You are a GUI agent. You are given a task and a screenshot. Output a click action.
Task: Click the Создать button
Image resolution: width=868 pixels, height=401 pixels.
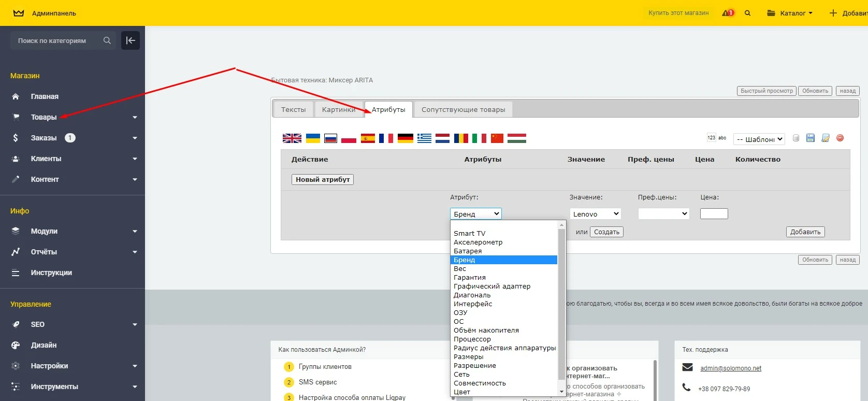pos(606,232)
